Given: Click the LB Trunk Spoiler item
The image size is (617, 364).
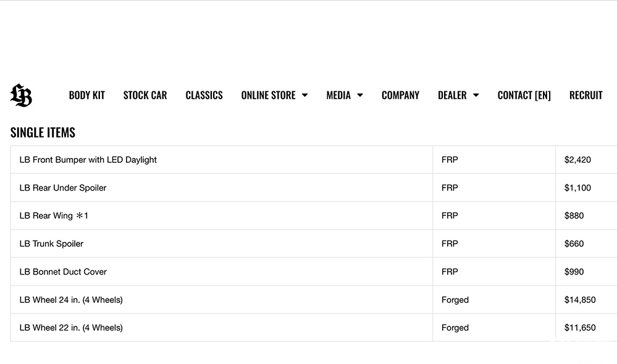Looking at the screenshot, I should [x=51, y=244].
